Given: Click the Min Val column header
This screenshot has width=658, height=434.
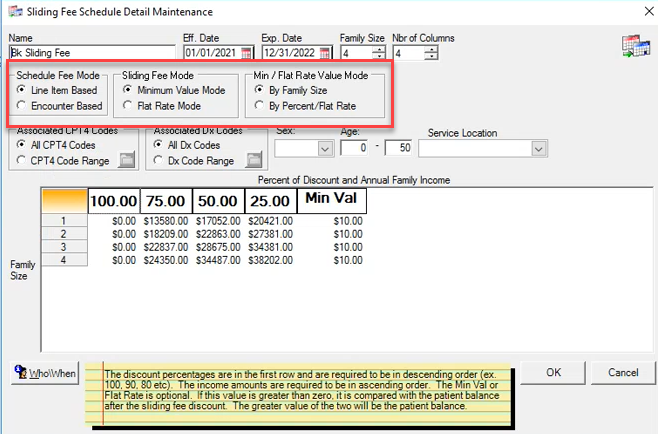Looking at the screenshot, I should click(332, 201).
